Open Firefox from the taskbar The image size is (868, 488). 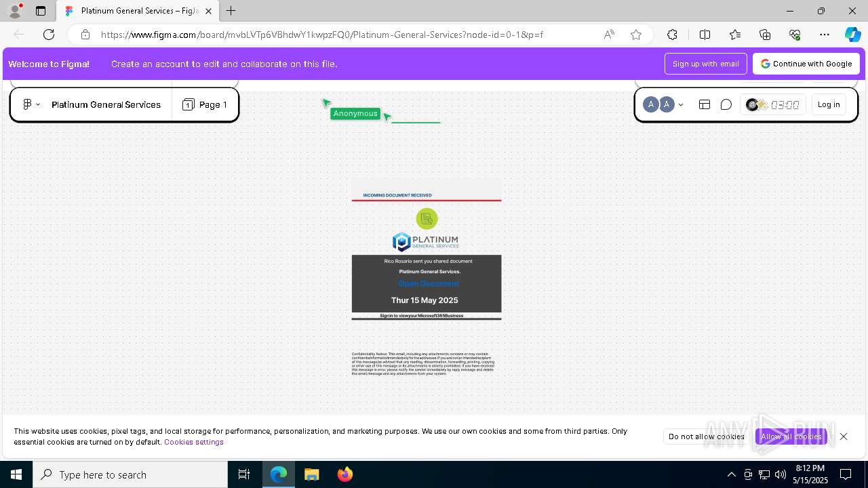pos(345,474)
